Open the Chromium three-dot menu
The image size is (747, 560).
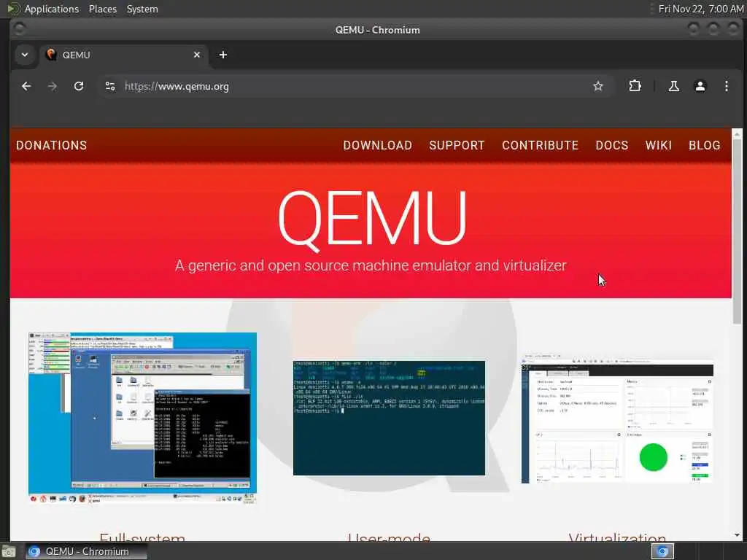726,86
